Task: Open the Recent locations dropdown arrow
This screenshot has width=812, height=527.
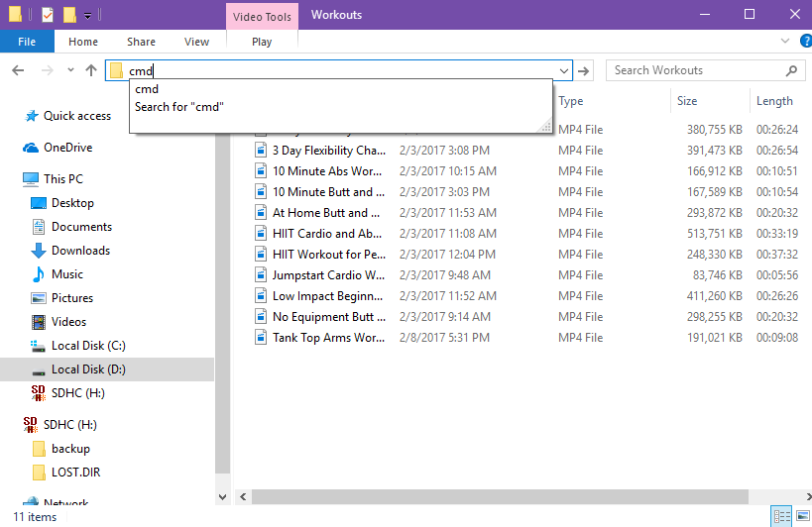Action: pos(70,69)
